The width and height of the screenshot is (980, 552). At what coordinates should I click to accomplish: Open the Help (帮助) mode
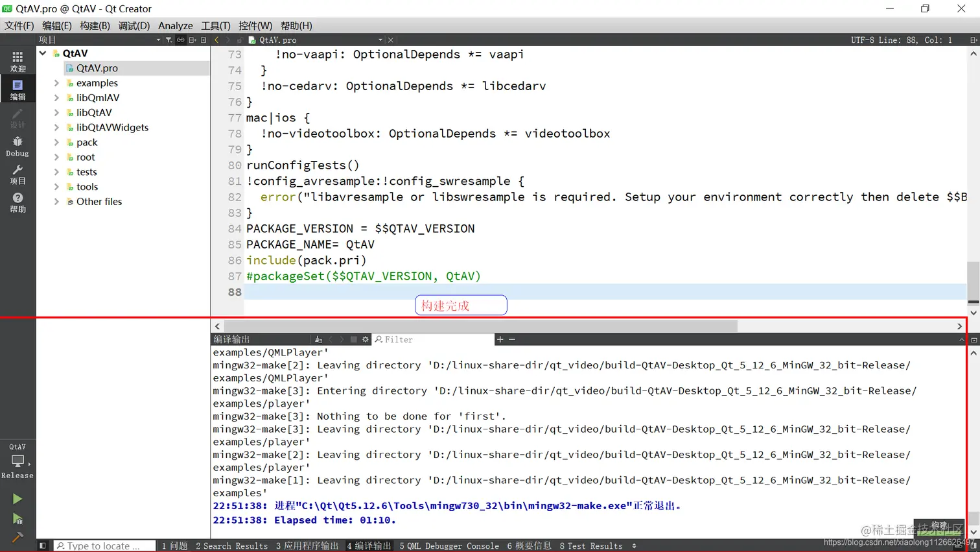coord(17,202)
